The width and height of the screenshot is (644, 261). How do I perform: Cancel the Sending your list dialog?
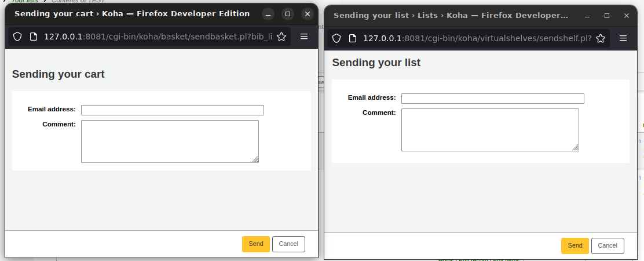pyautogui.click(x=608, y=246)
